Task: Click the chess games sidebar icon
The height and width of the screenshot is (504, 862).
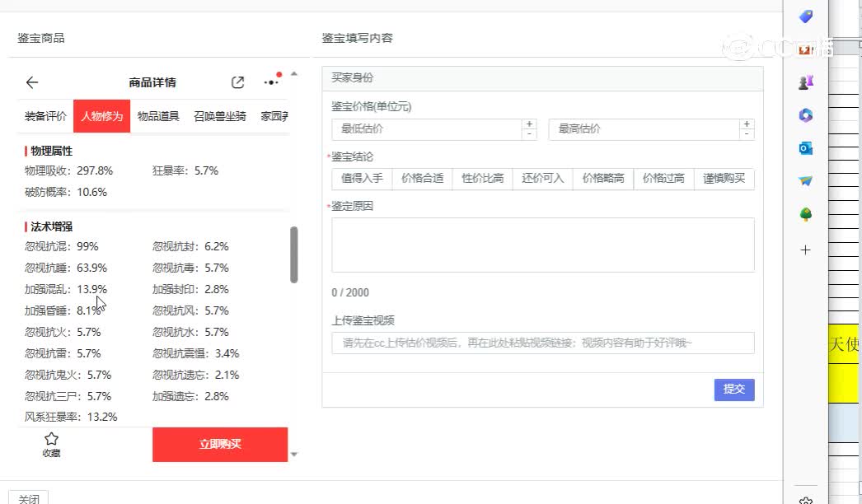Action: 806,82
